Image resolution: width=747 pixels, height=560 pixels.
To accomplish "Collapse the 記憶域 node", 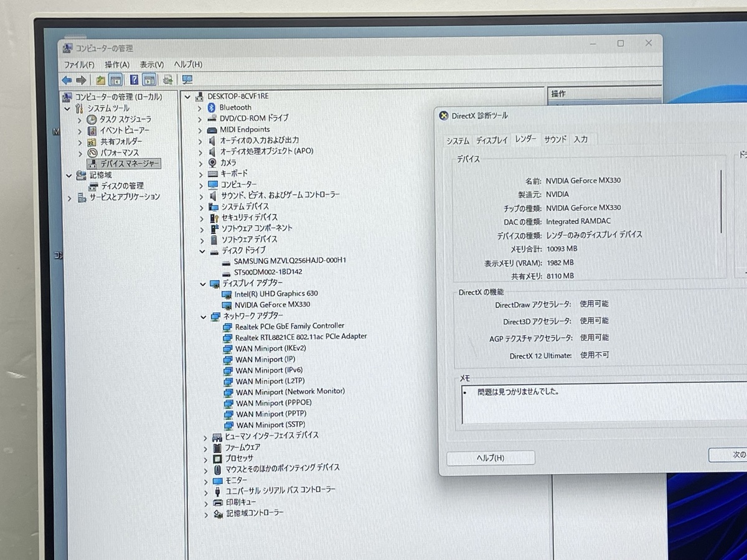I will pyautogui.click(x=68, y=175).
